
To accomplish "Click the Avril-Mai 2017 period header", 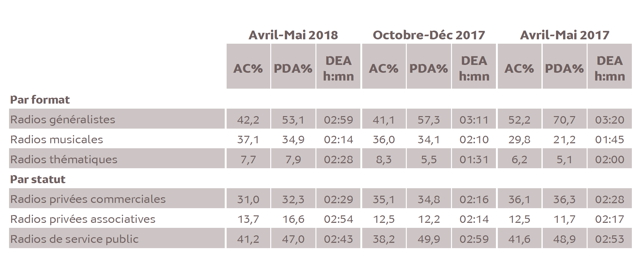I will (565, 35).
